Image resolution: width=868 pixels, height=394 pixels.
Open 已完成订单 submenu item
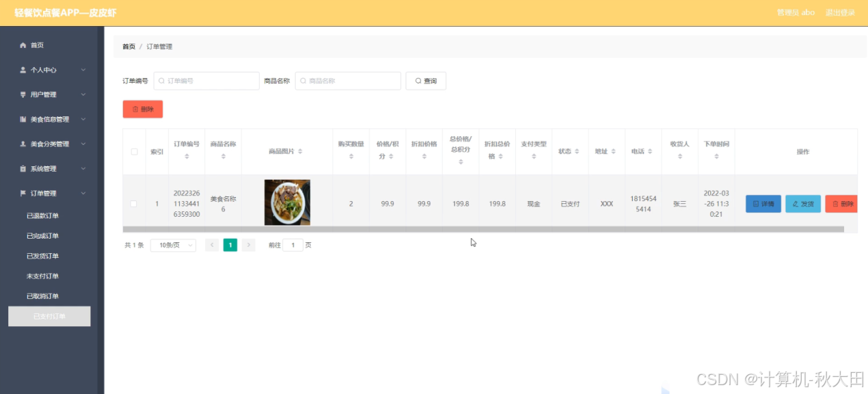[x=42, y=236]
